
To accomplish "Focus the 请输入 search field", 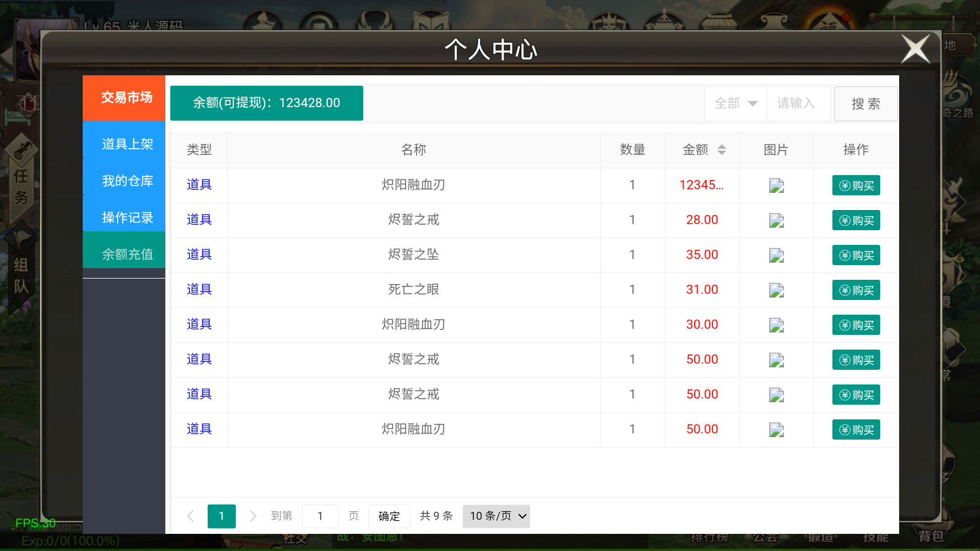I will click(799, 103).
